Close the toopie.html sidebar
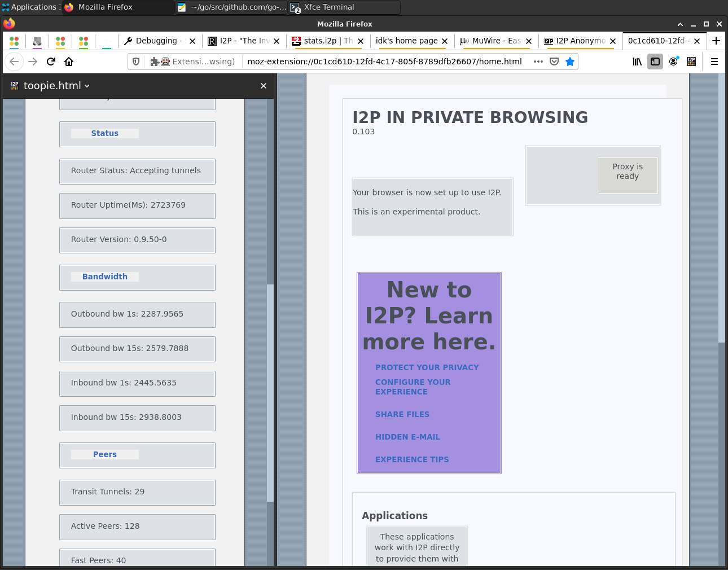Image resolution: width=728 pixels, height=570 pixels. tap(264, 86)
